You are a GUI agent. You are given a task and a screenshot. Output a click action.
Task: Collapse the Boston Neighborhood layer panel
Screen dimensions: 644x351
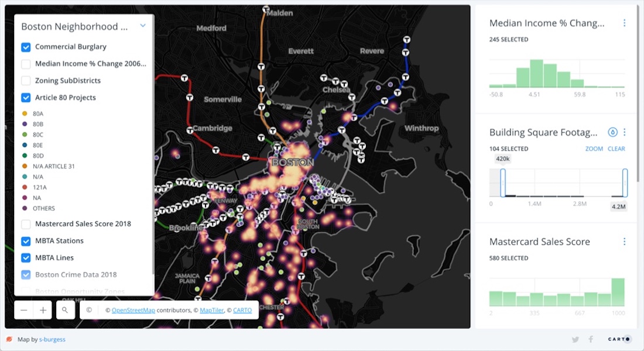[142, 26]
